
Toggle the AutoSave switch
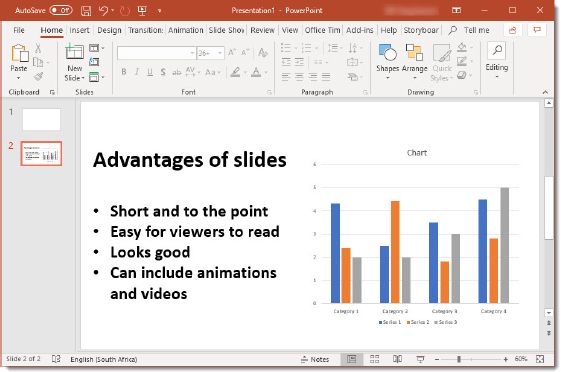[x=61, y=10]
